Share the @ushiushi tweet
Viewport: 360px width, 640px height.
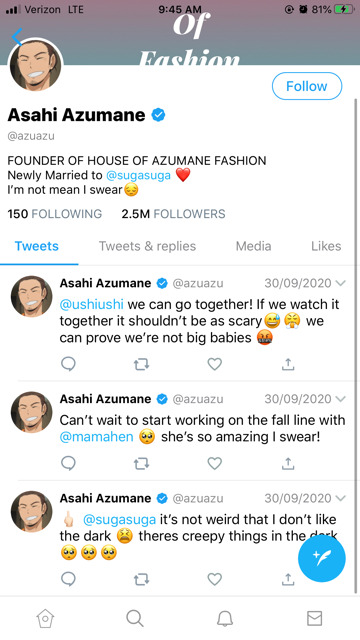[x=288, y=364]
